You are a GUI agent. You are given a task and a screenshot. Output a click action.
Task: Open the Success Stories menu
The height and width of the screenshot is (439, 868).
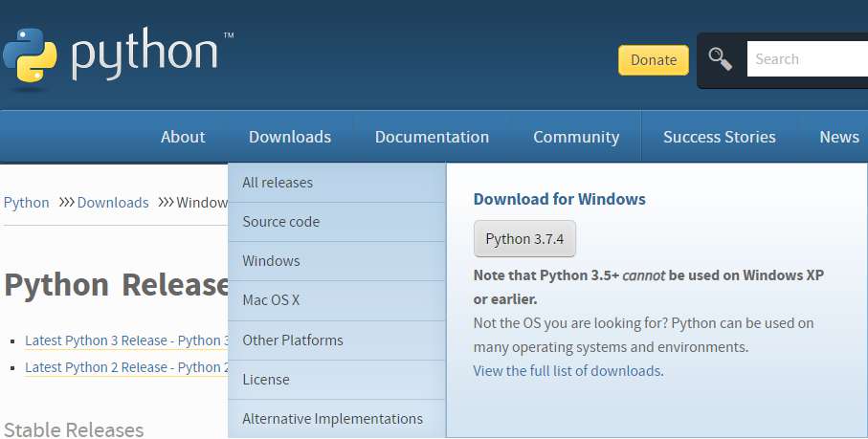[x=719, y=137]
